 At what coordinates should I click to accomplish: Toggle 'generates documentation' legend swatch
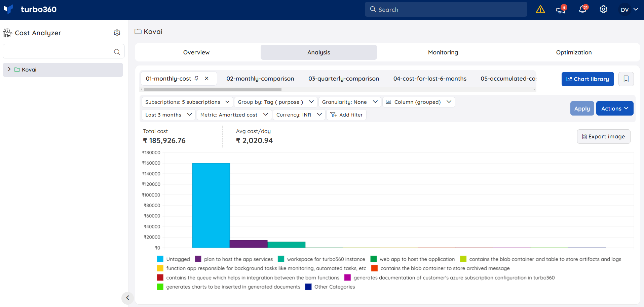point(347,277)
